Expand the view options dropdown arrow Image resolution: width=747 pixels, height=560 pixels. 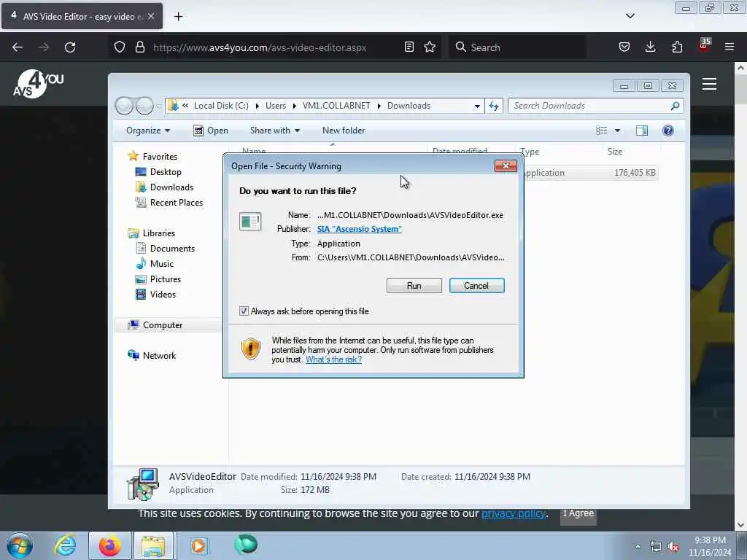point(617,131)
